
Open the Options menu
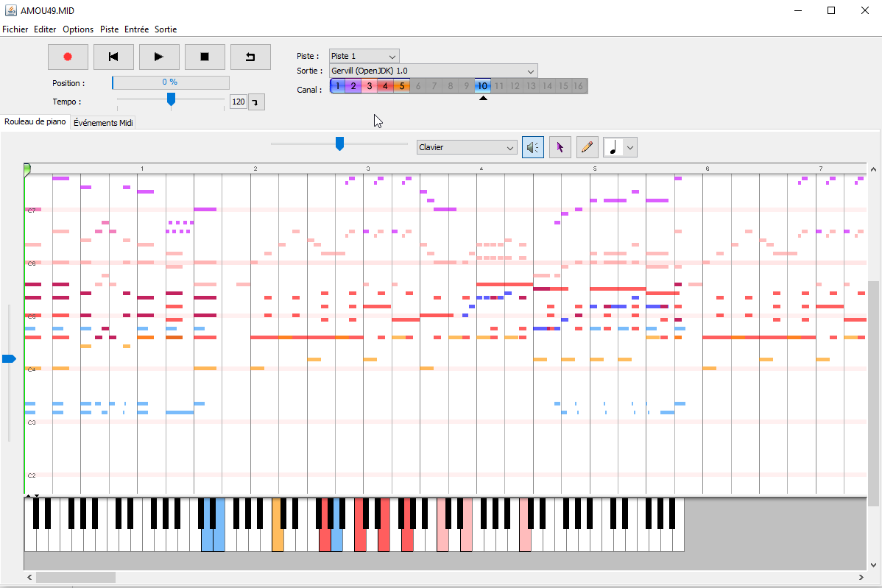coord(78,29)
